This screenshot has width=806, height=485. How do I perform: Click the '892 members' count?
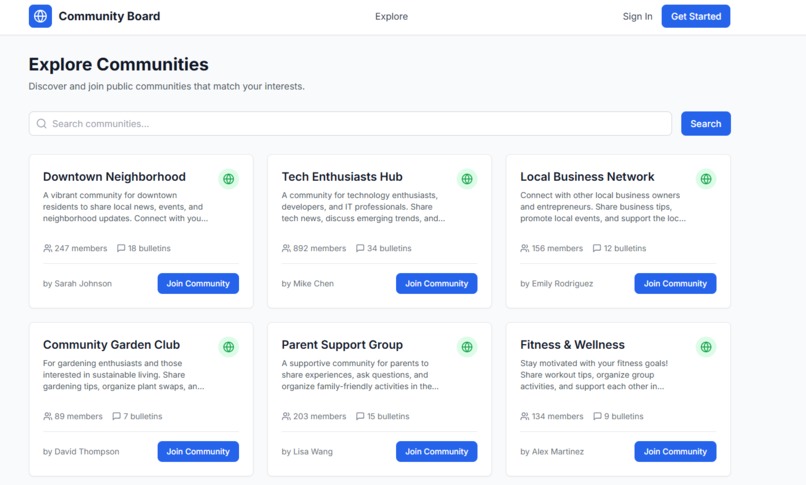[320, 248]
